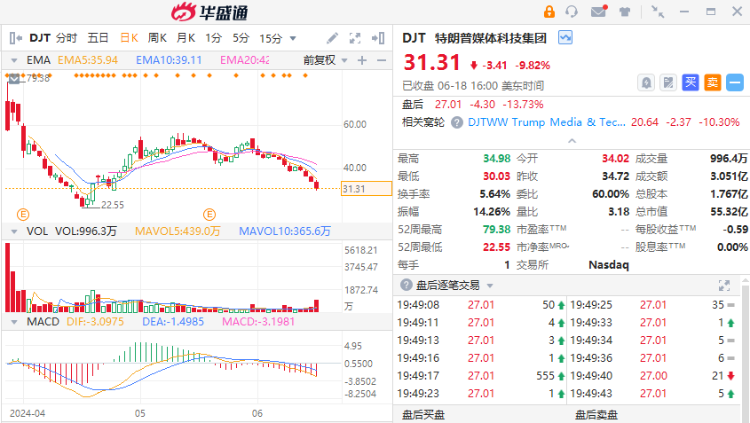Click the DIF:-3.0975 label
Image resolution: width=750 pixels, height=423 pixels.
tap(95, 322)
